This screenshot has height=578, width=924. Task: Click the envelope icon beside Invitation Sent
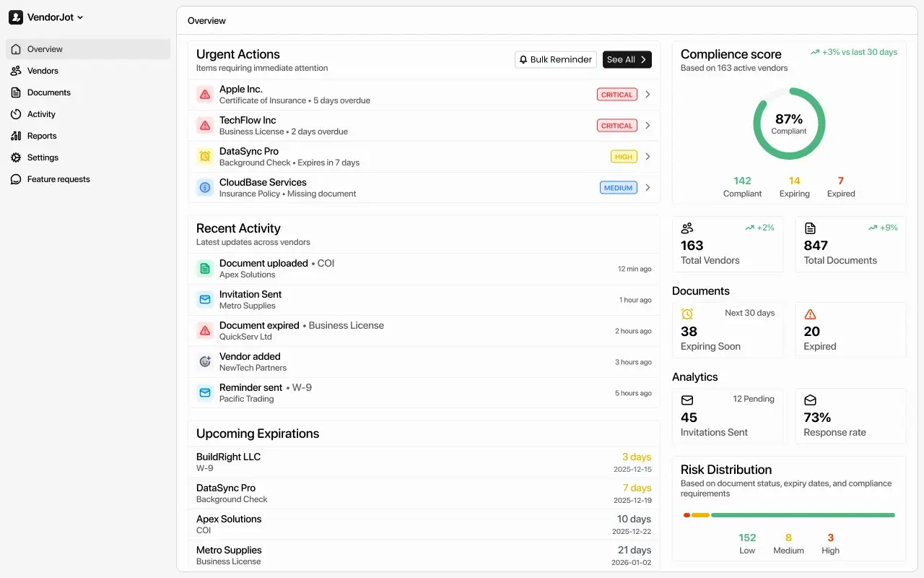(205, 300)
